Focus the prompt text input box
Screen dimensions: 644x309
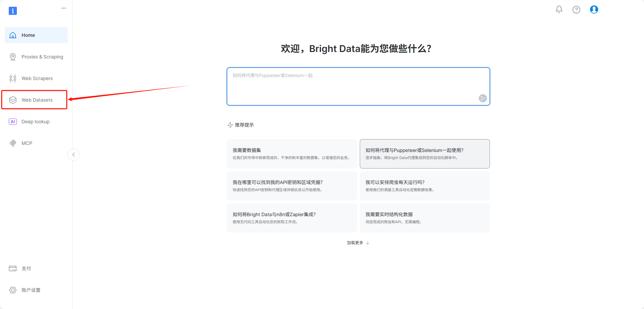358,86
